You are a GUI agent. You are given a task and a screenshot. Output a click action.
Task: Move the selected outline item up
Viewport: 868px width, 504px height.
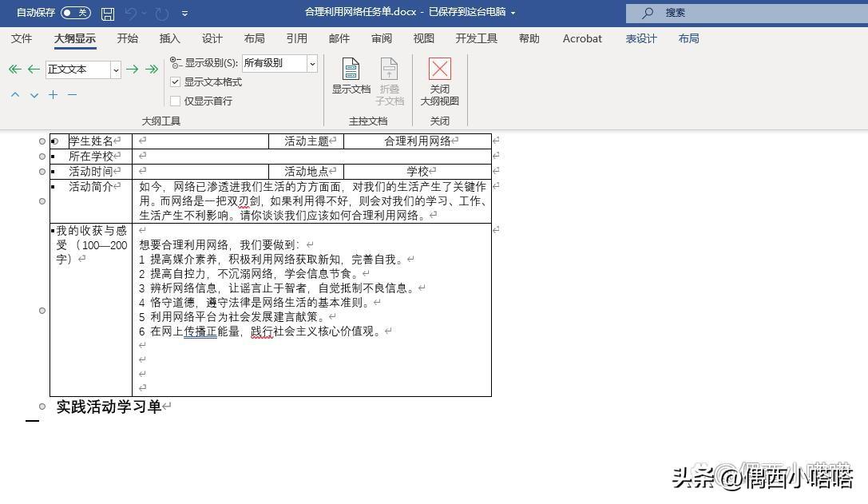click(x=14, y=94)
